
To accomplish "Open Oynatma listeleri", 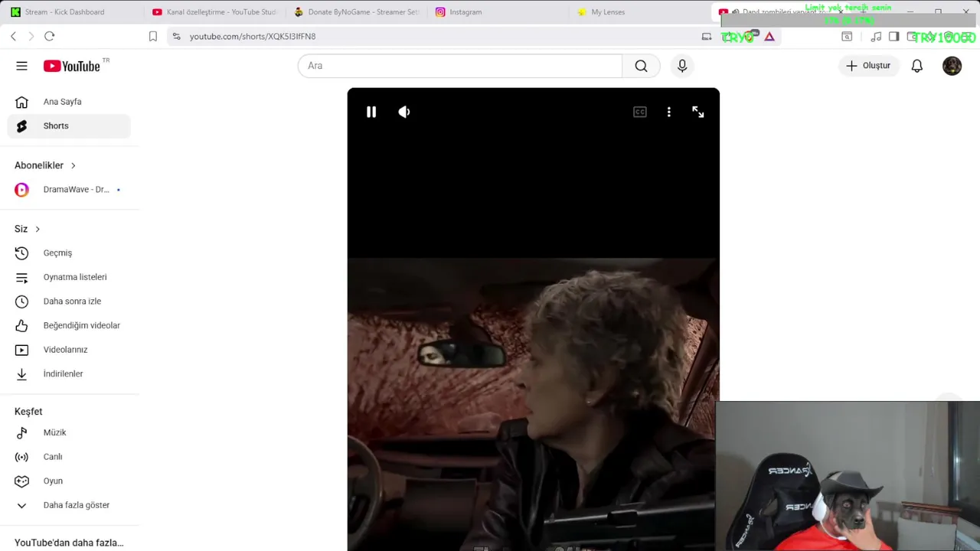I will (x=69, y=277).
